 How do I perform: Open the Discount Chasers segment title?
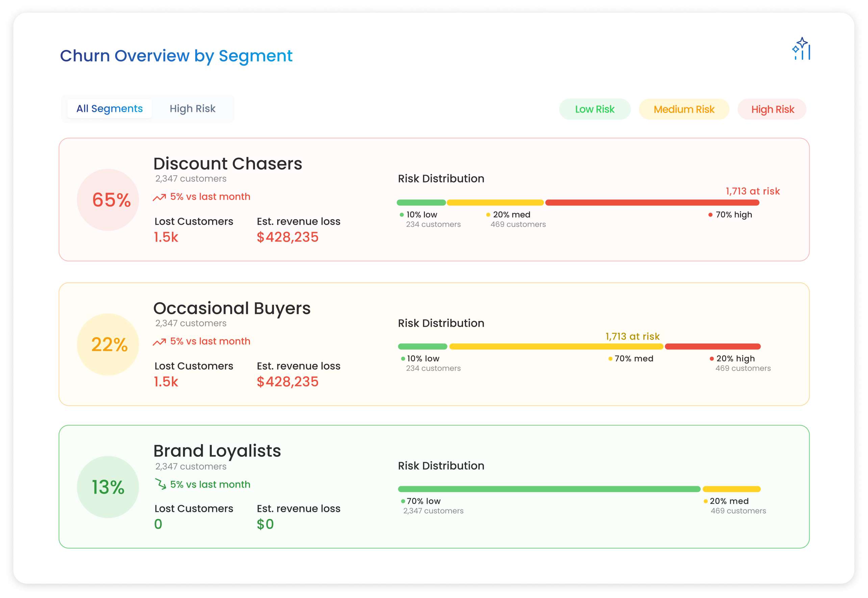[x=228, y=164]
